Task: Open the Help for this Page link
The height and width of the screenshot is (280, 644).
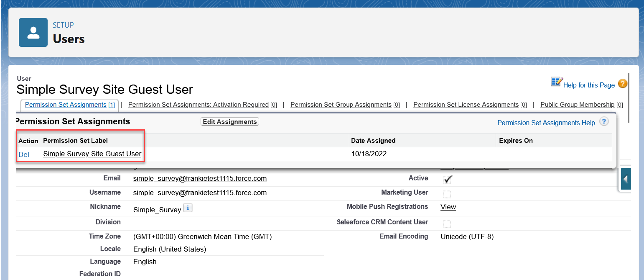Action: pyautogui.click(x=589, y=85)
